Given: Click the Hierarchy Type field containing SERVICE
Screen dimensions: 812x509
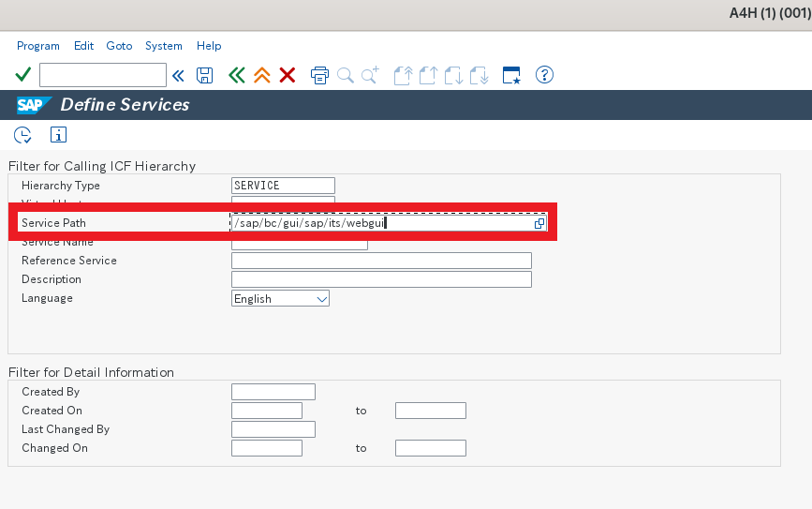Looking at the screenshot, I should [x=283, y=186].
